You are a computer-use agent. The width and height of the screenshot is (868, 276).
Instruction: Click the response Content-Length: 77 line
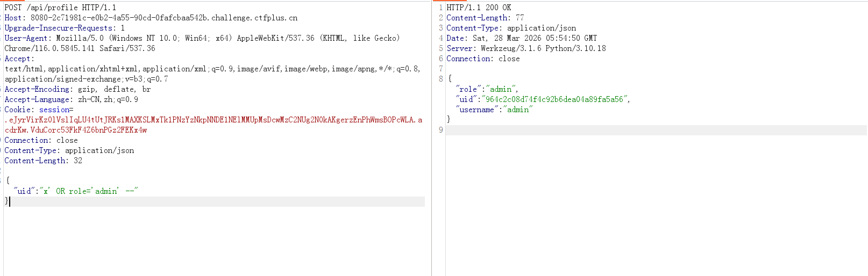coord(485,18)
